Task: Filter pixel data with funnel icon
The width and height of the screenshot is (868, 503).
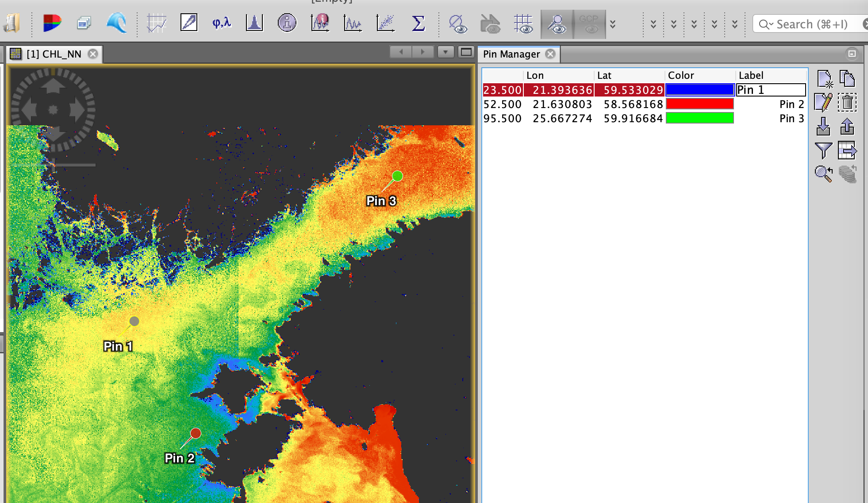Action: tap(823, 151)
